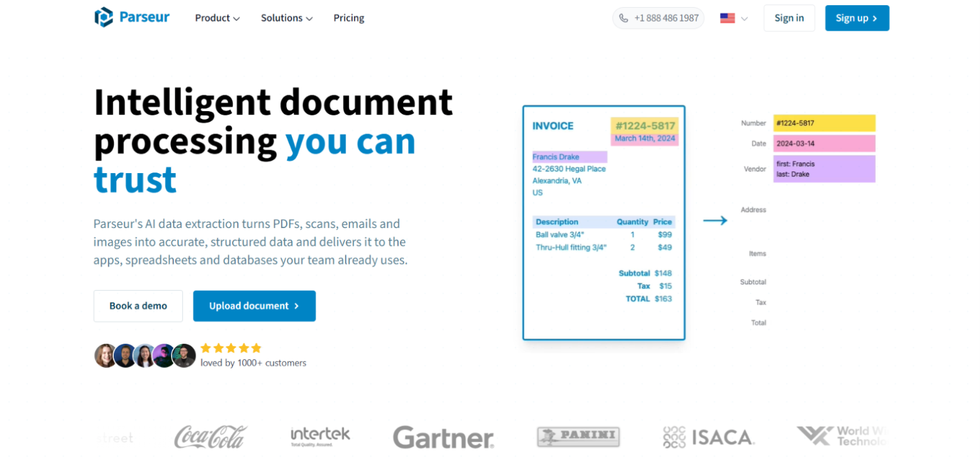
Task: Click the yellow Number field value
Action: (825, 123)
